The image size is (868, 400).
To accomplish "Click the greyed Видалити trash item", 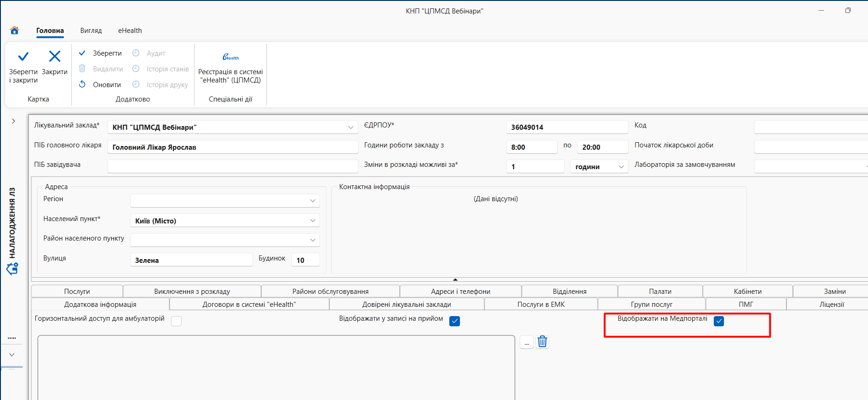I will click(x=101, y=69).
